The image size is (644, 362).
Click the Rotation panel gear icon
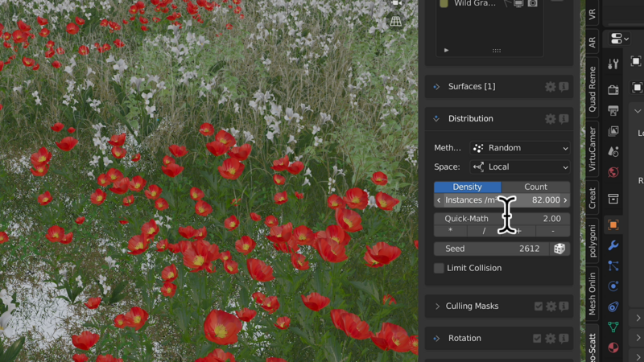(551, 338)
